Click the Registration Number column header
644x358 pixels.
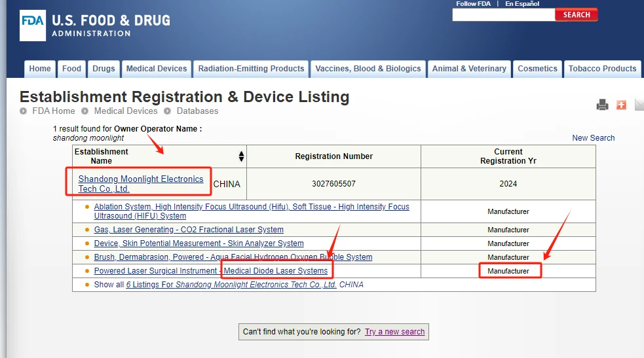coord(333,156)
